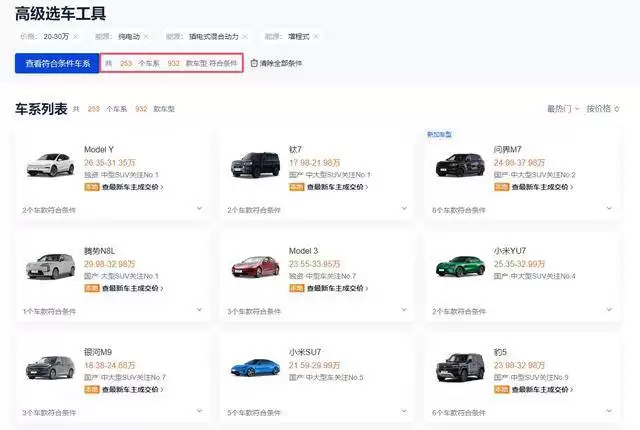
Task: Open the 最热门 sort dropdown
Action: click(562, 109)
